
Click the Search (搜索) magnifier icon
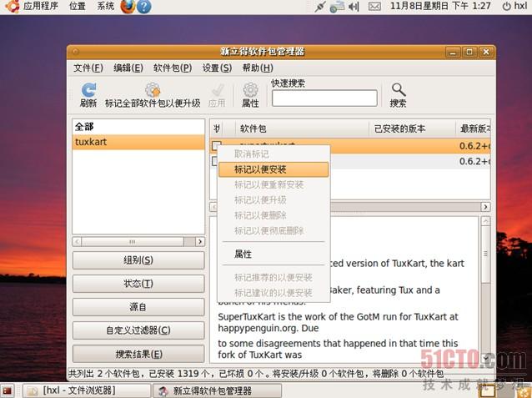[399, 90]
